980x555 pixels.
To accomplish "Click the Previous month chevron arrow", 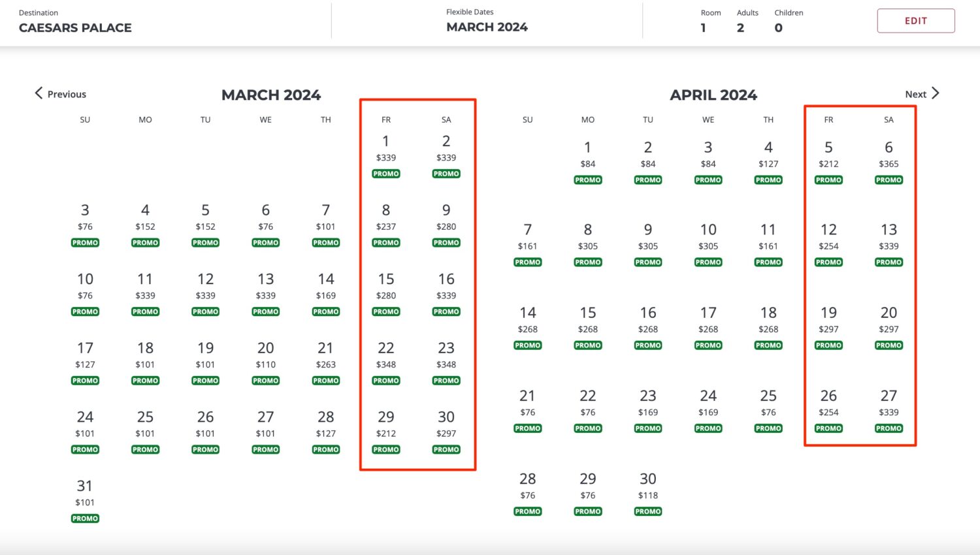I will tap(39, 93).
